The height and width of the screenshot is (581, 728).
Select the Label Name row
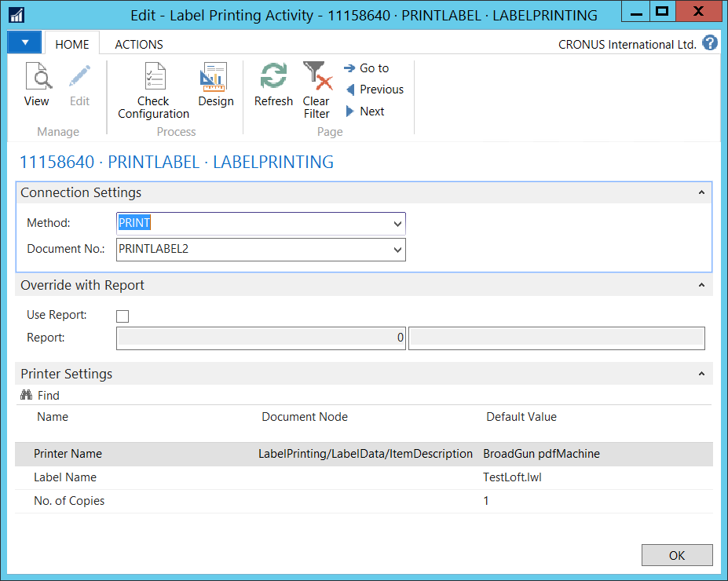[x=364, y=477]
